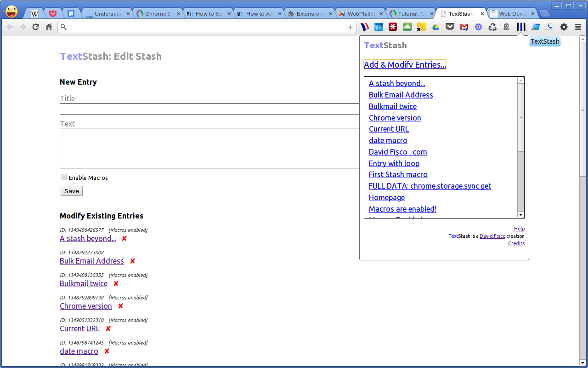Click the phone speech bubble extension icon
588x368 pixels.
[x=549, y=27]
